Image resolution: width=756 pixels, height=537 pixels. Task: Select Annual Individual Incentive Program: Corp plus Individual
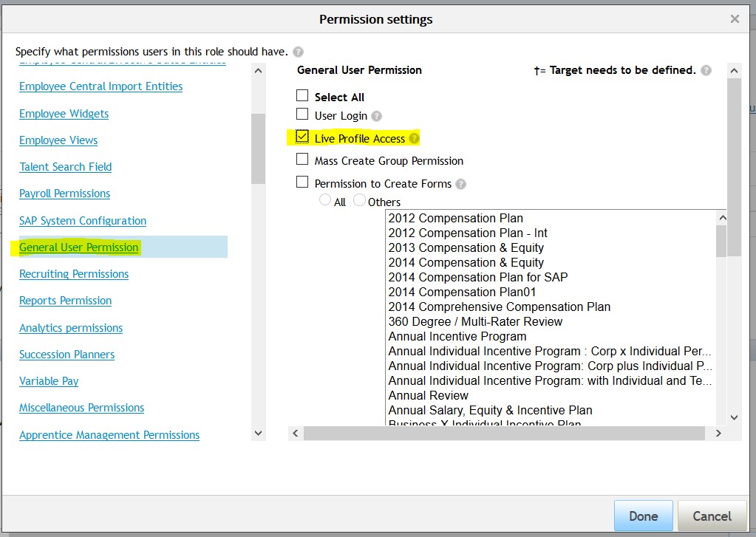point(550,366)
